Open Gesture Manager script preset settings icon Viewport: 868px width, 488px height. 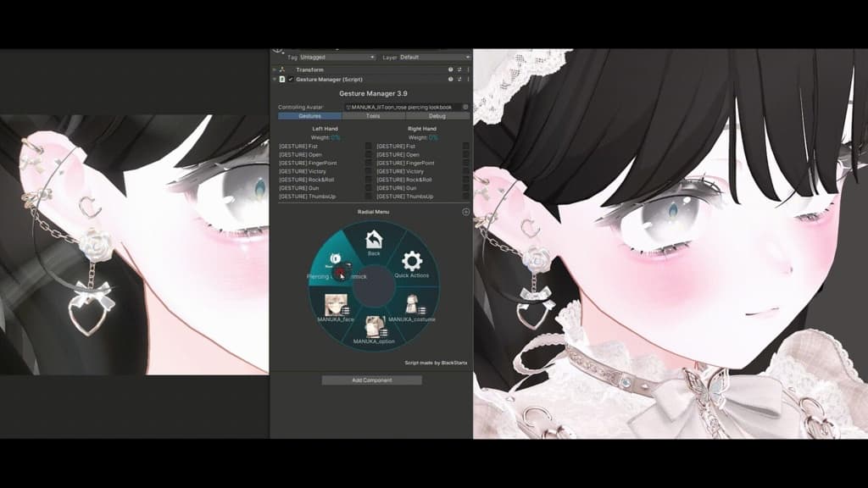tap(459, 80)
